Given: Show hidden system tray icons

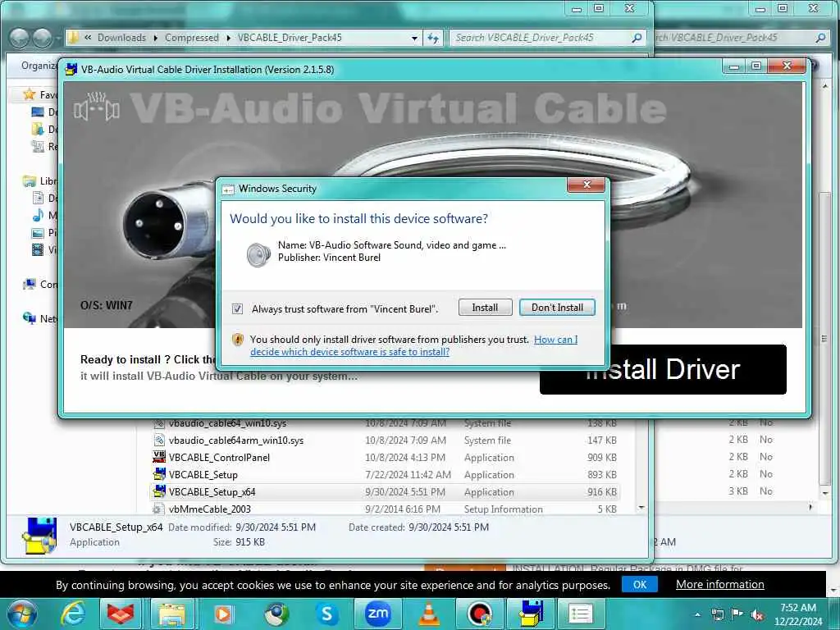Looking at the screenshot, I should tap(698, 614).
